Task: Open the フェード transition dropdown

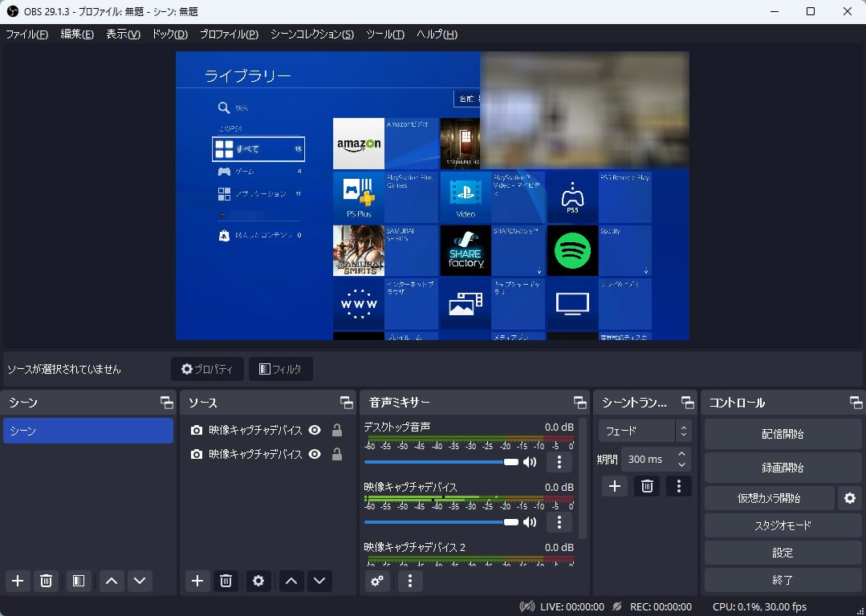Action: (644, 431)
